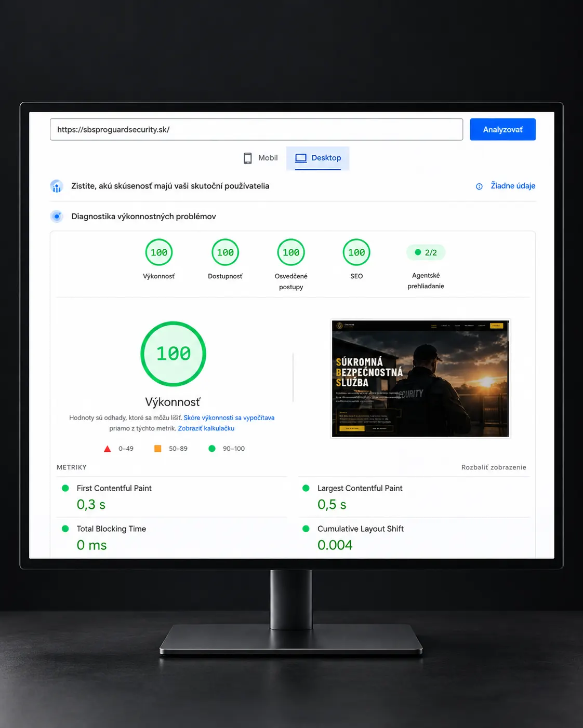583x728 pixels.
Task: Jump to the SEO score gauge
Action: tap(356, 252)
